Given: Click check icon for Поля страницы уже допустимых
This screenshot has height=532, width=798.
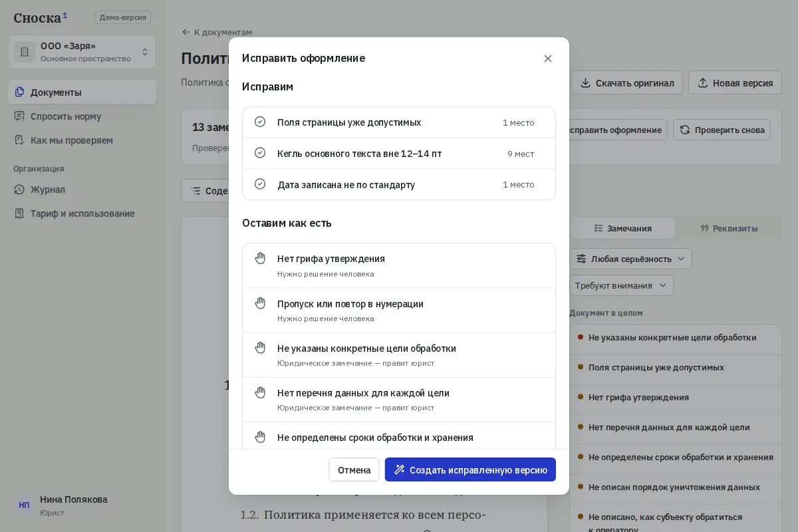Looking at the screenshot, I should (260, 122).
